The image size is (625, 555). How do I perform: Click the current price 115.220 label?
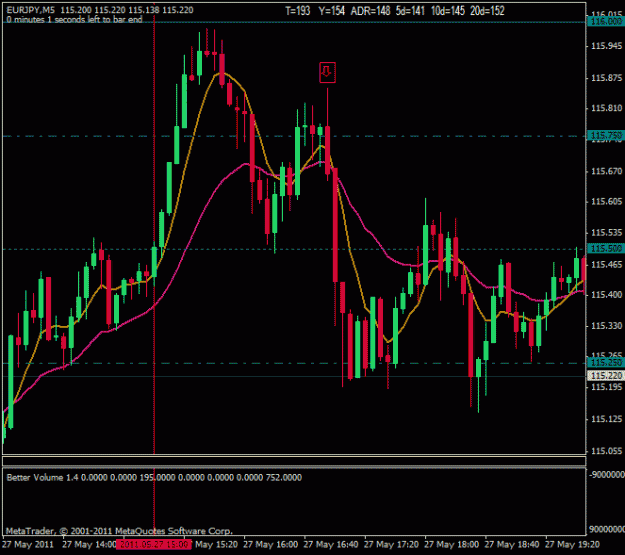[x=606, y=376]
